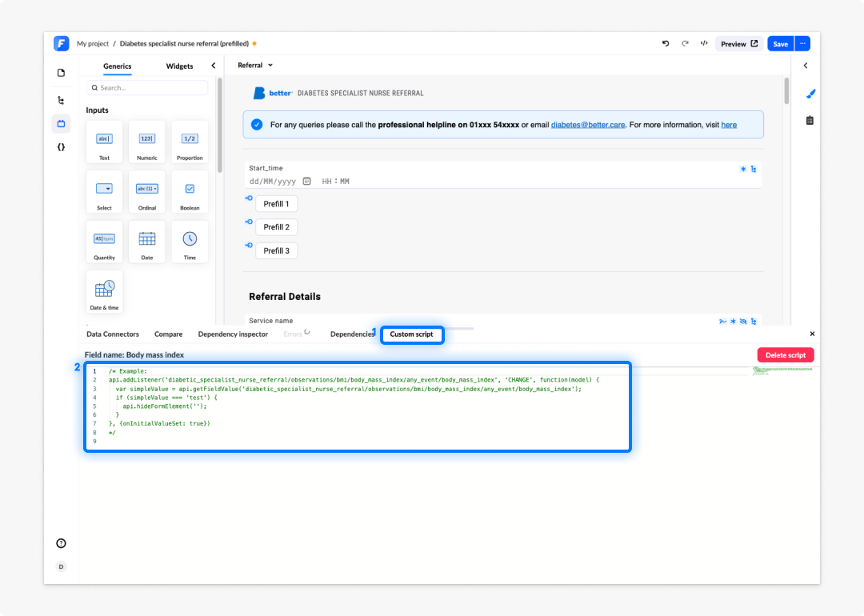Open the paintbrush style icon in right sidebar
The image size is (864, 616).
click(810, 94)
